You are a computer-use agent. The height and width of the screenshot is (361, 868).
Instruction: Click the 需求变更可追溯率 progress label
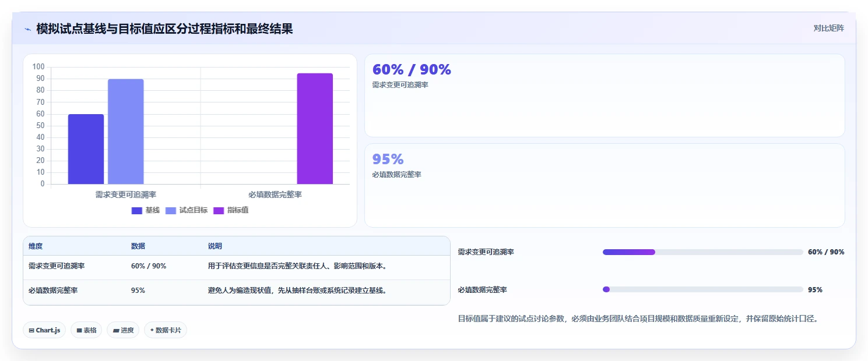(486, 252)
